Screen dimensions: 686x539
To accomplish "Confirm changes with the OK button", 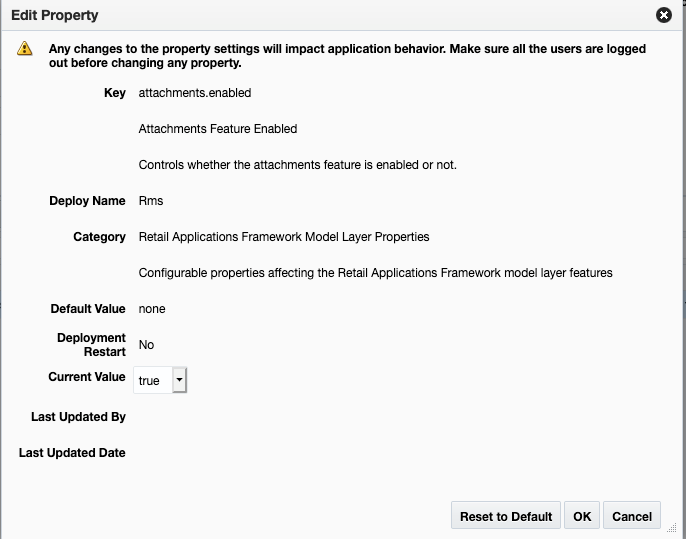I will [x=582, y=516].
